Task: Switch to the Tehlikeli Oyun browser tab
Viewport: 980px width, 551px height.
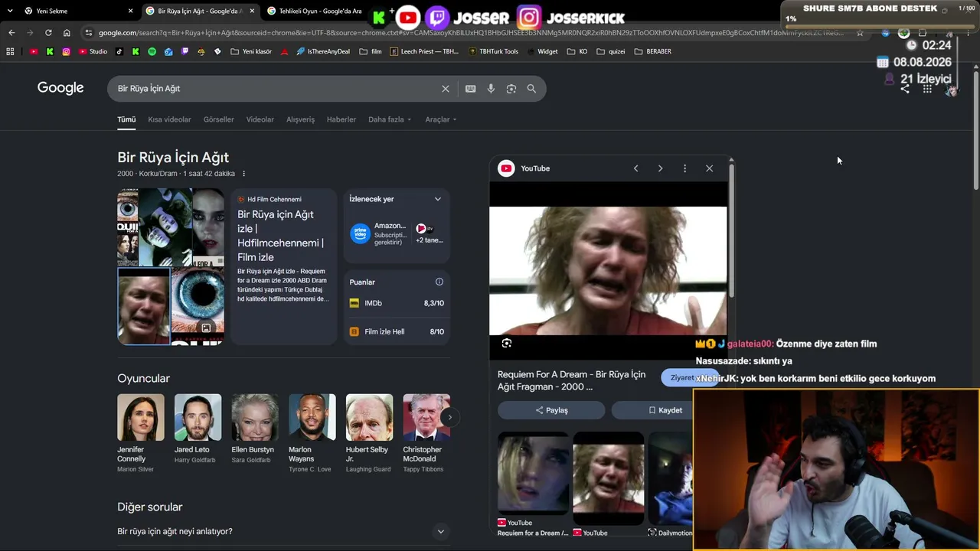Action: click(315, 11)
